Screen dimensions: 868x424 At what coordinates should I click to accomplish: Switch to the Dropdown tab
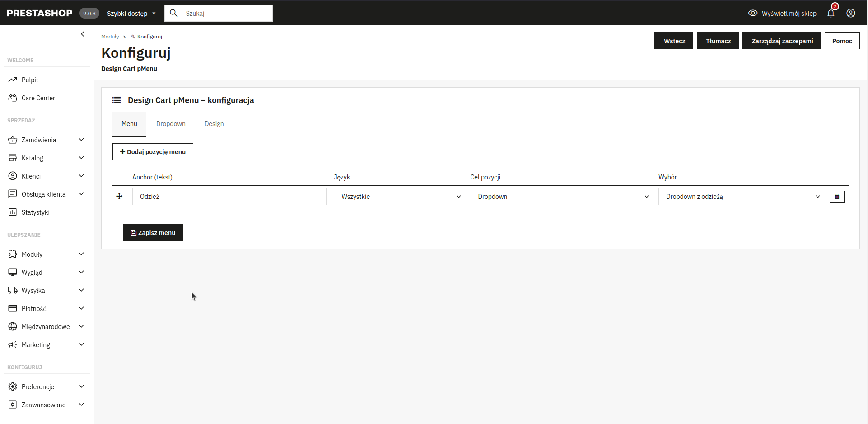point(171,124)
